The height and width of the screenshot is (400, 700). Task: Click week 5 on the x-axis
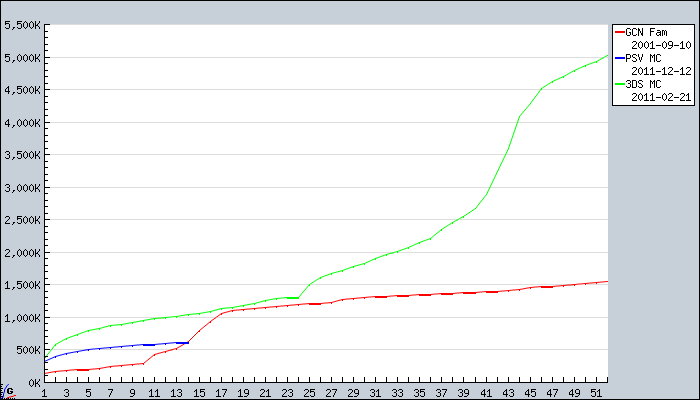88,393
